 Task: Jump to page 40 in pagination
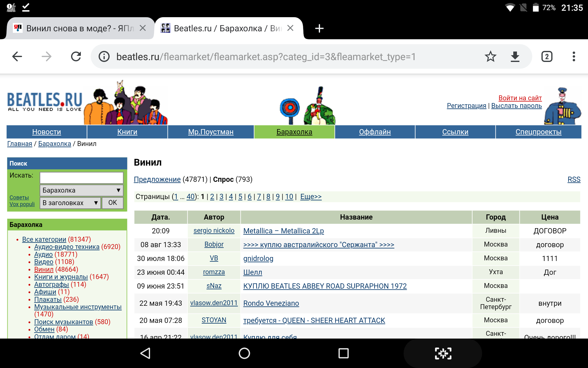[x=190, y=197]
